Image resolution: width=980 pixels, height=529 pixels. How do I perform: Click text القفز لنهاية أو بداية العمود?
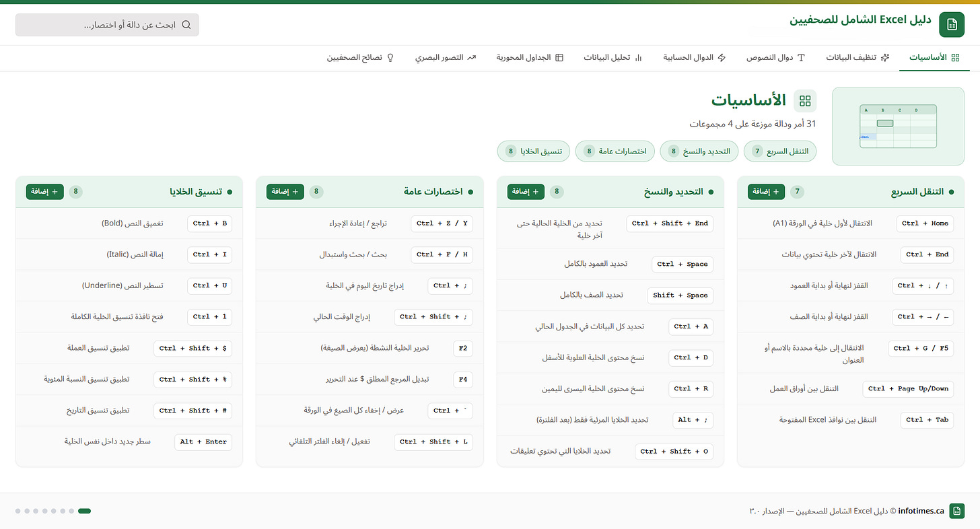(829, 286)
